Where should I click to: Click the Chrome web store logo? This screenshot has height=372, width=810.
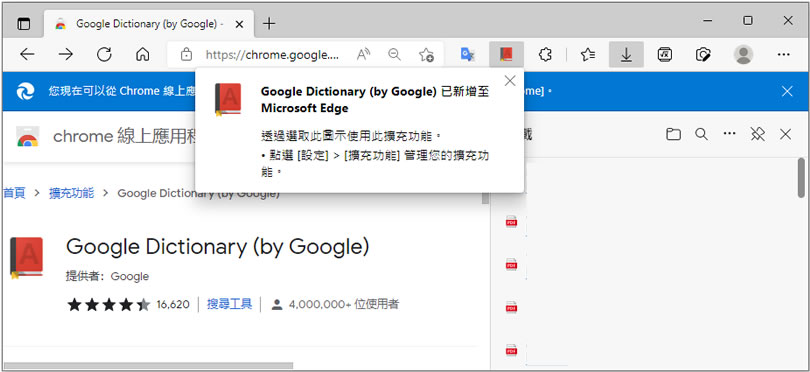coord(27,136)
